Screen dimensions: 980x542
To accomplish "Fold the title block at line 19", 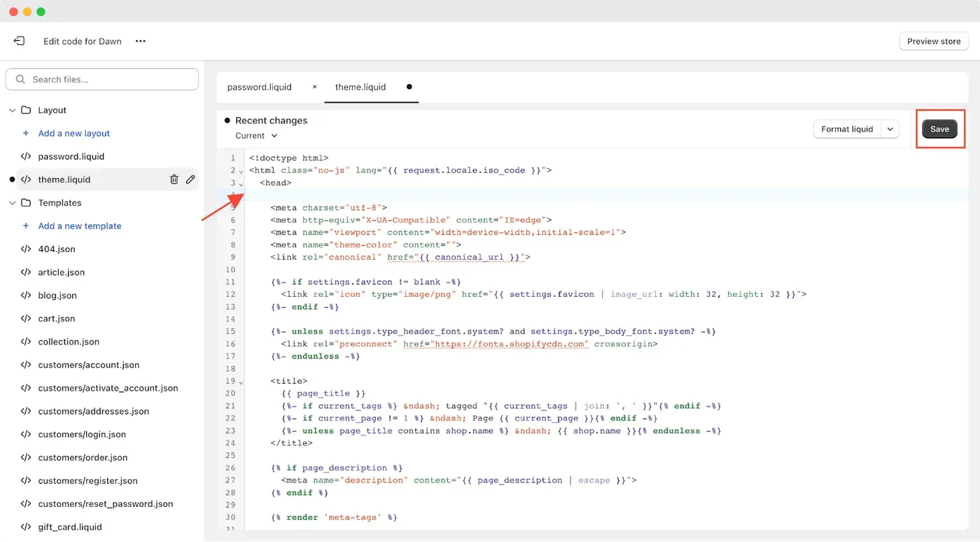I will click(241, 382).
